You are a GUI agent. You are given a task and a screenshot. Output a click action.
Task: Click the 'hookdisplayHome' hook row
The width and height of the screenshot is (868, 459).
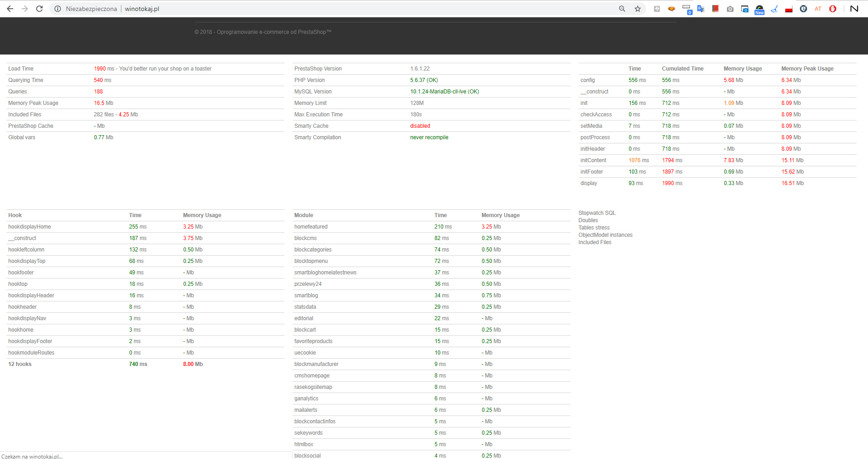pos(145,227)
